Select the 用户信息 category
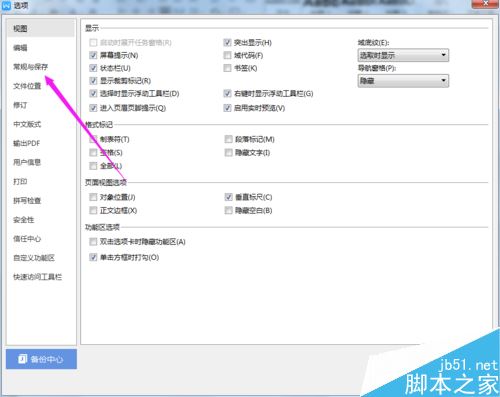This screenshot has height=397, width=500. 27,162
